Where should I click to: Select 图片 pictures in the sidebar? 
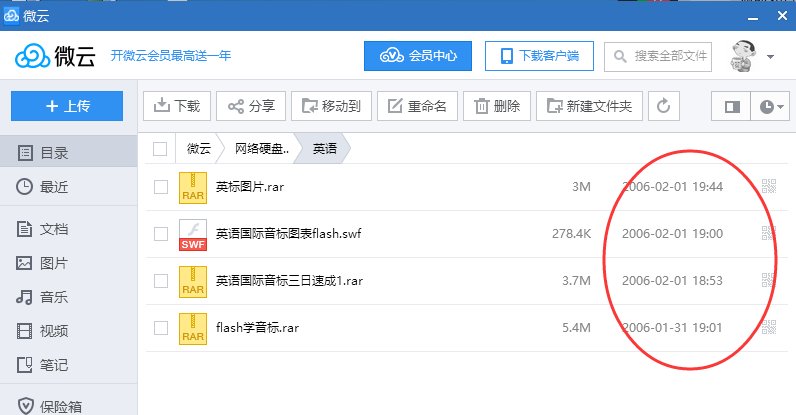click(69, 263)
